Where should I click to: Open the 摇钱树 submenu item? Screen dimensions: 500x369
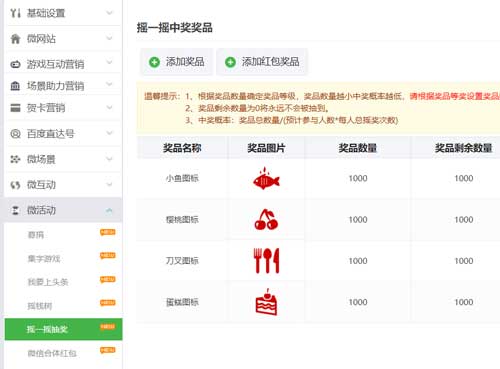click(40, 306)
